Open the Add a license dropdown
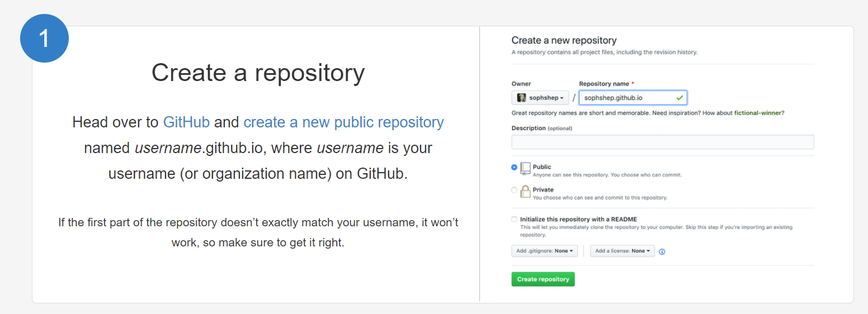The width and height of the screenshot is (868, 314). click(622, 251)
